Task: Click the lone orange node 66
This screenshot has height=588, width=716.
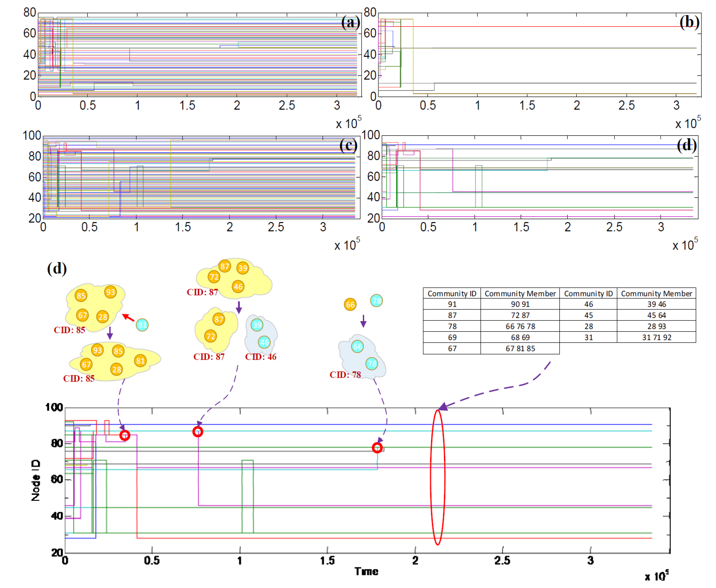Action: 350,305
